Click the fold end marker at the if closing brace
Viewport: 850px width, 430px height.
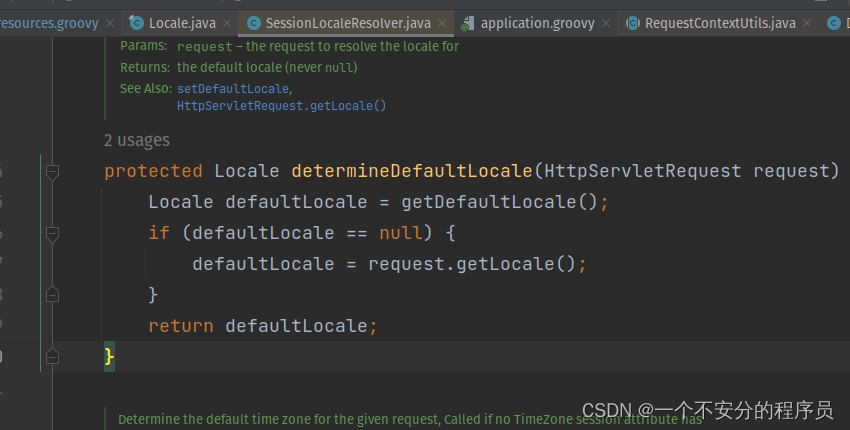(52, 294)
